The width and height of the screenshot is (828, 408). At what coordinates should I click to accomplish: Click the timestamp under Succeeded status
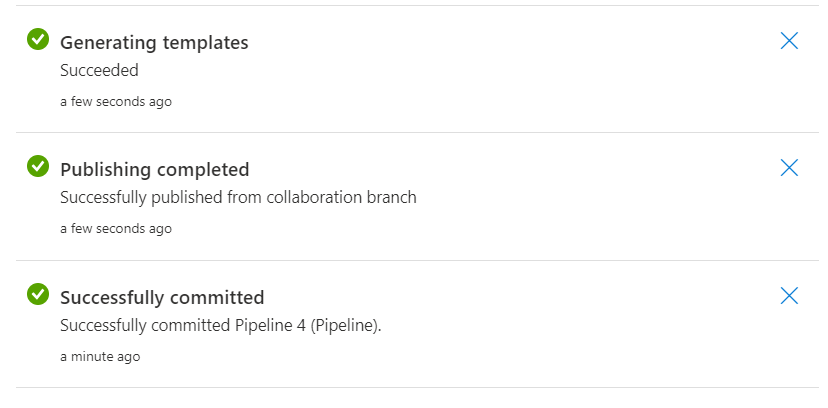(x=116, y=101)
